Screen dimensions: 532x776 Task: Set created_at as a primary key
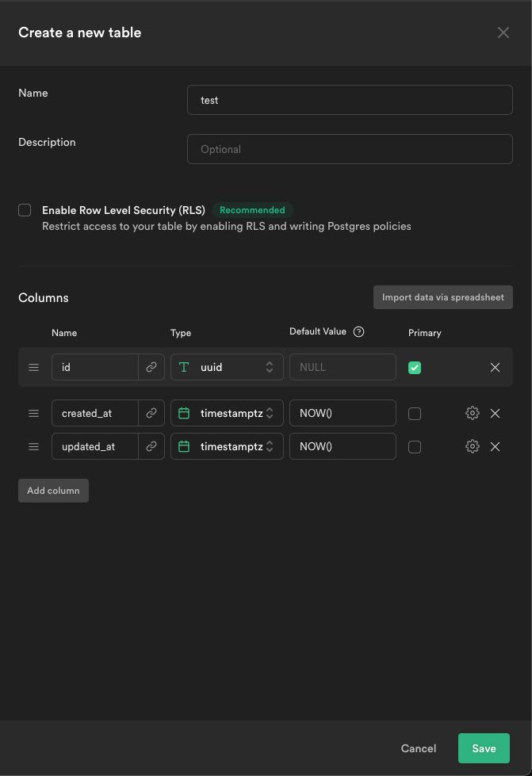pyautogui.click(x=415, y=413)
